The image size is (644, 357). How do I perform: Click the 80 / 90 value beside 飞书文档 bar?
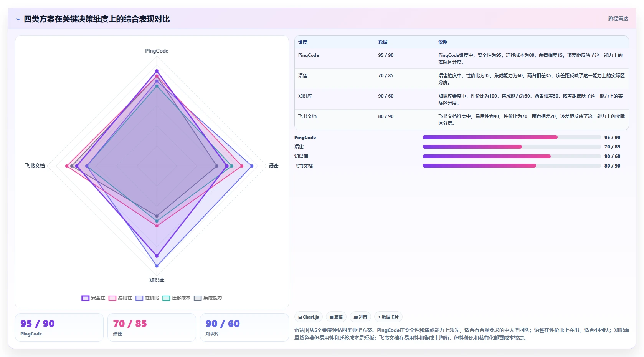click(x=612, y=166)
